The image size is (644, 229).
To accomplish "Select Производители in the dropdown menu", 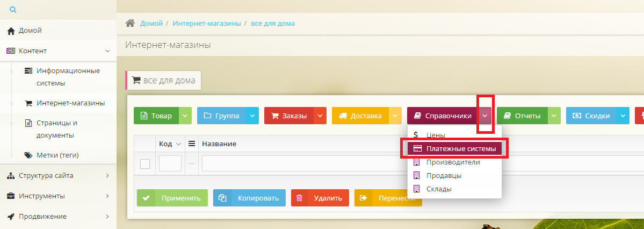I will (453, 162).
